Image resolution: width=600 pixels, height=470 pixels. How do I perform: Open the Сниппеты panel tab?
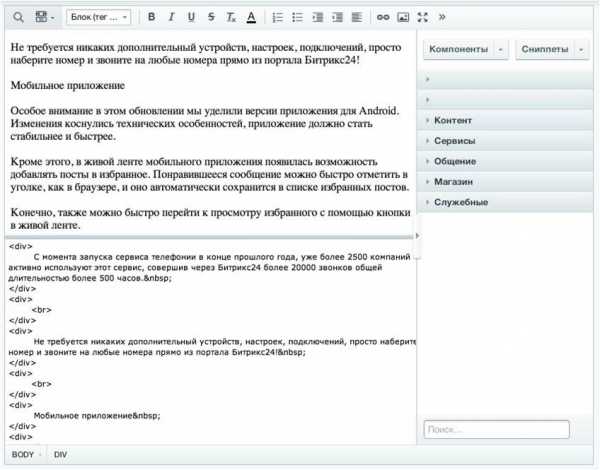(x=545, y=49)
